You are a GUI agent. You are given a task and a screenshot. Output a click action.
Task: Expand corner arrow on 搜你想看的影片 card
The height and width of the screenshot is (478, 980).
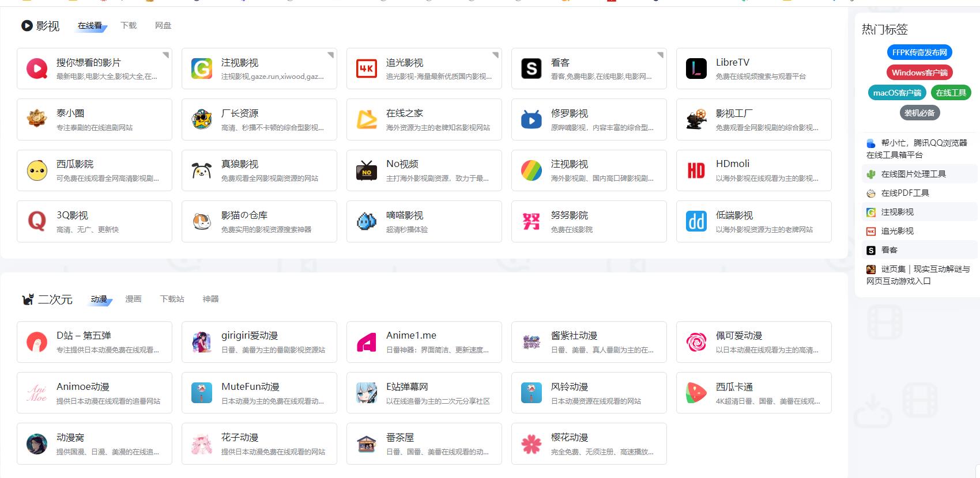click(166, 55)
